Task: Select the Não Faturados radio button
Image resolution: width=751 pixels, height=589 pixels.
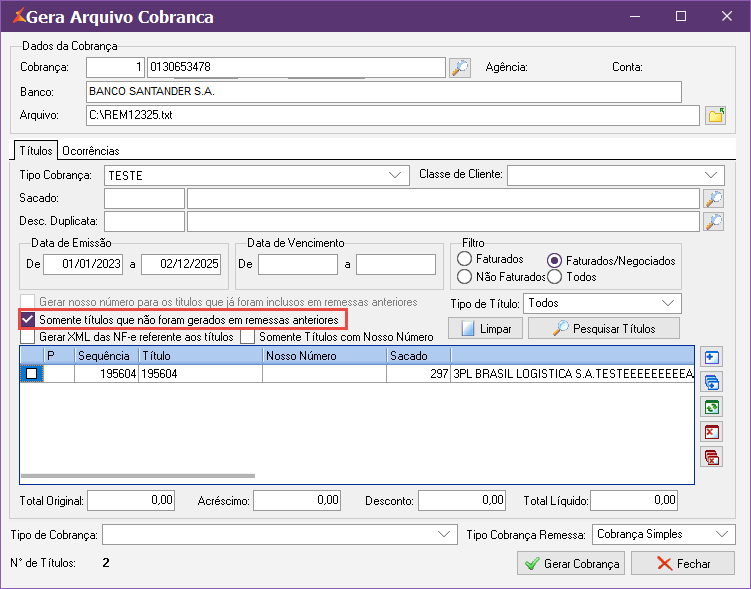Action: (464, 276)
